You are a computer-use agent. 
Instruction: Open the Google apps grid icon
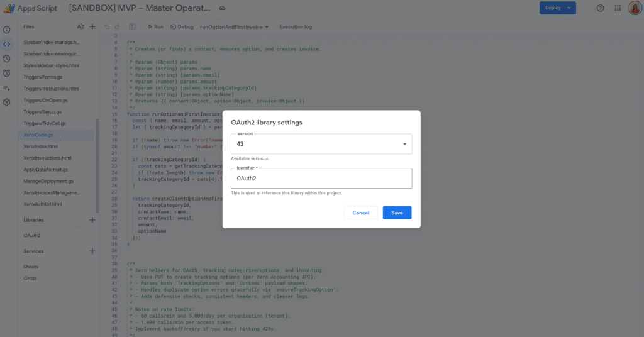[618, 8]
